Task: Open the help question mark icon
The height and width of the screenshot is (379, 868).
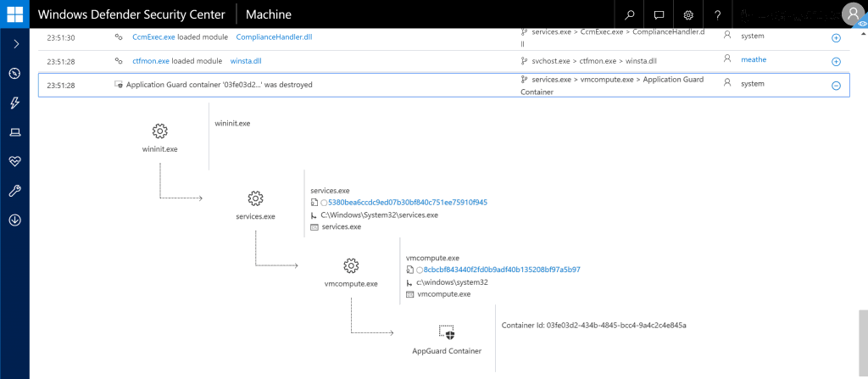Action: (717, 14)
